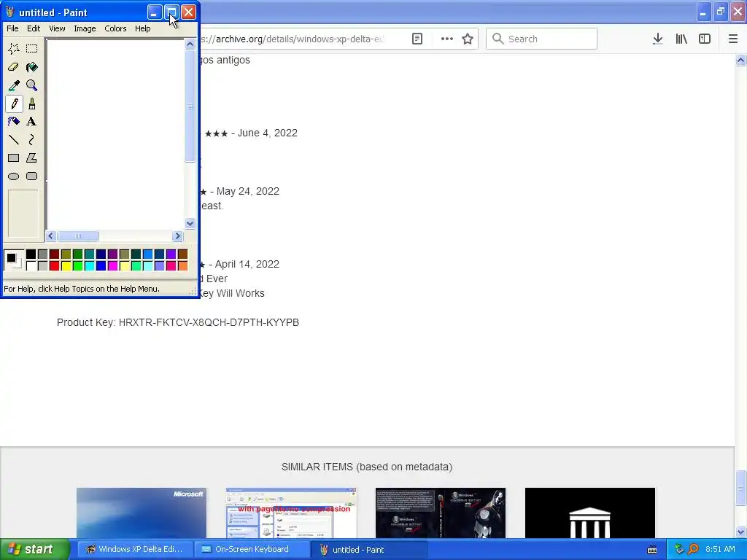
Task: Click the 'May 24, 2022' review date
Action: (248, 192)
